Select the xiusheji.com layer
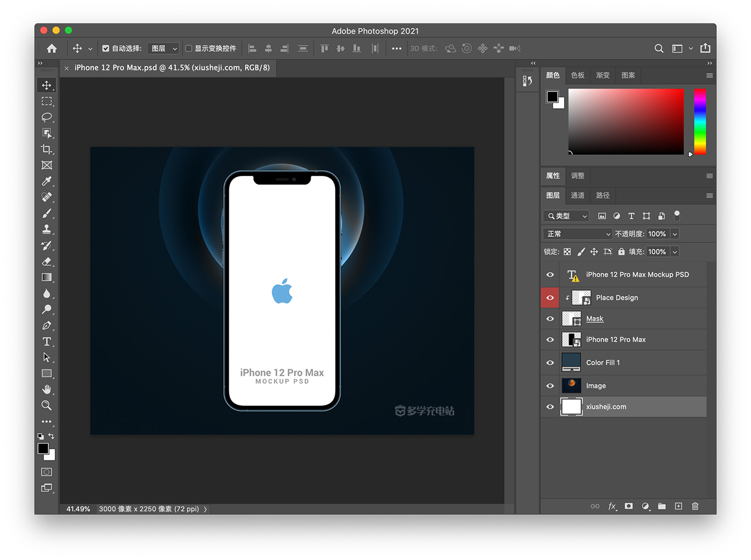This screenshot has width=751, height=560. (606, 407)
